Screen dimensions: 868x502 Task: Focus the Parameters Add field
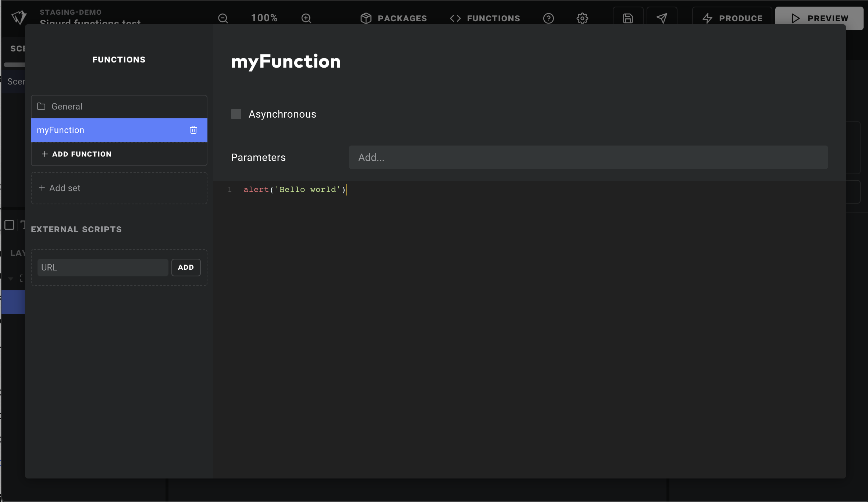coord(588,157)
